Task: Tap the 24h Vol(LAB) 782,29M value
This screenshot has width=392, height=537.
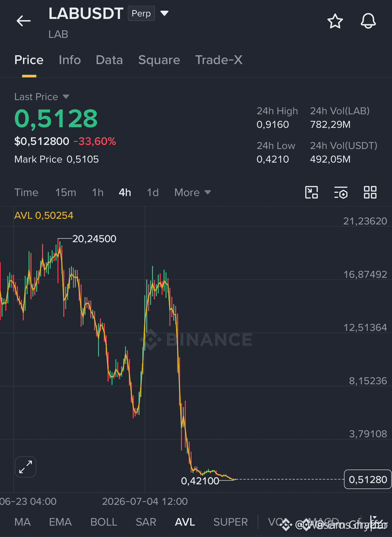Action: (x=330, y=125)
